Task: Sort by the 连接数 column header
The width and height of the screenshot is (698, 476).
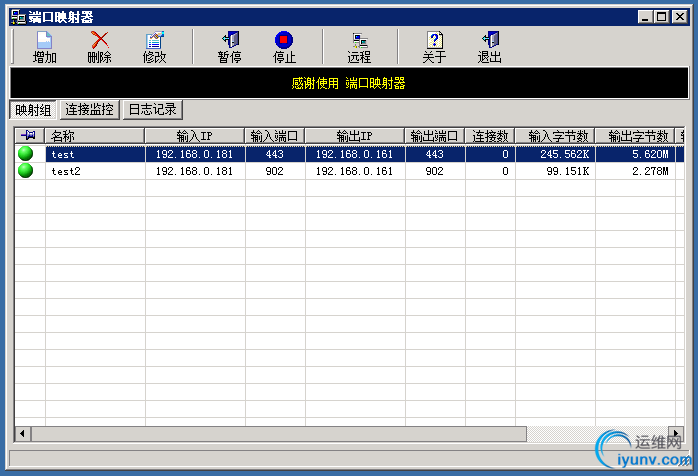Action: (490, 136)
